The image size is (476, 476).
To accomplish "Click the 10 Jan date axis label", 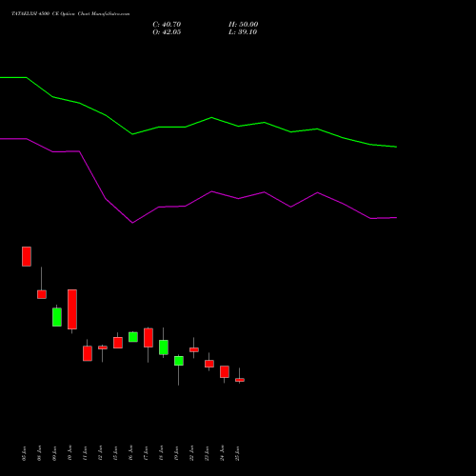I will (x=70, y=453).
